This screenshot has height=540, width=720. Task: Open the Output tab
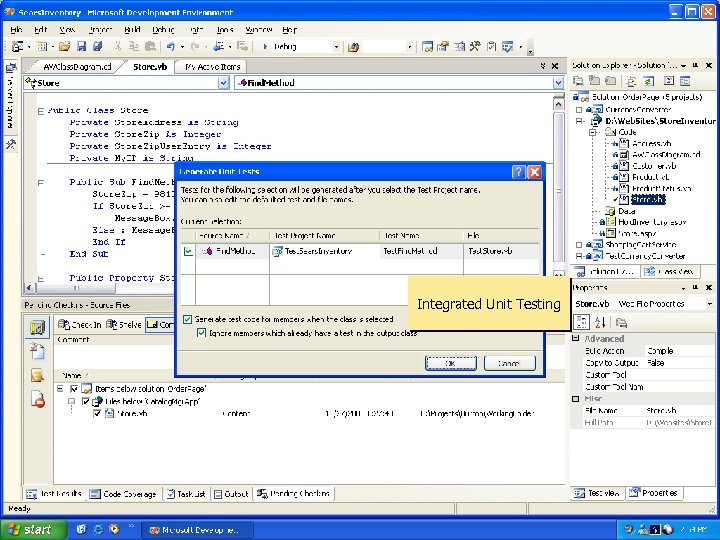pos(232,494)
